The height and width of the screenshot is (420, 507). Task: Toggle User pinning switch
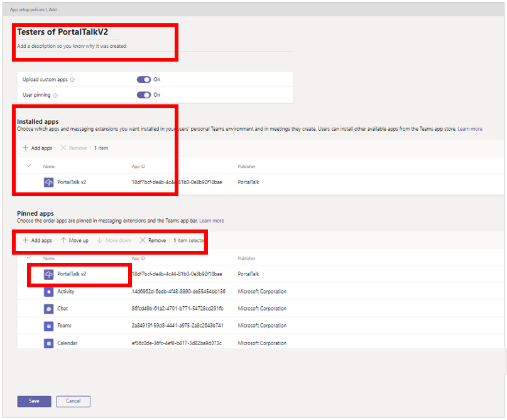tap(144, 95)
